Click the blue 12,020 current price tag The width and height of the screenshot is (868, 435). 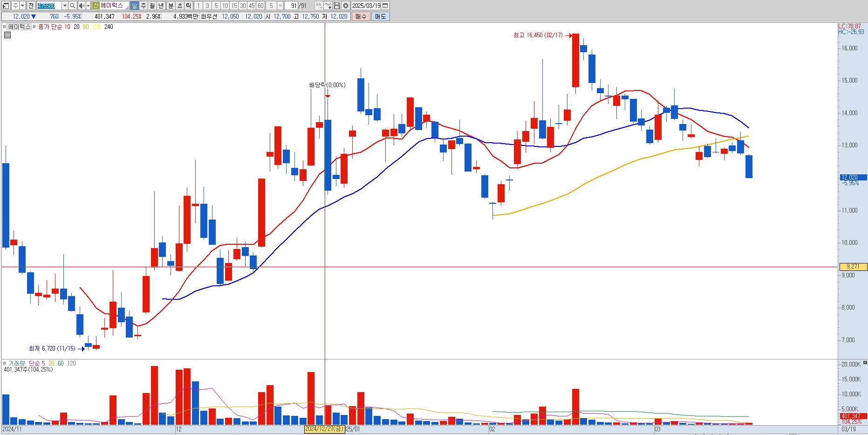[x=853, y=177]
